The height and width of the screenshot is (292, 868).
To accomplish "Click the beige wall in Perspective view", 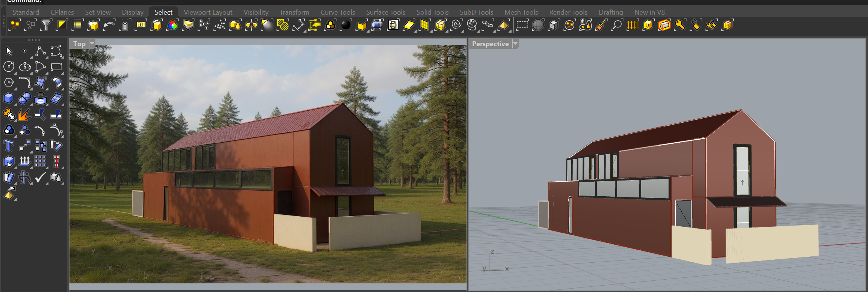I will (x=771, y=244).
